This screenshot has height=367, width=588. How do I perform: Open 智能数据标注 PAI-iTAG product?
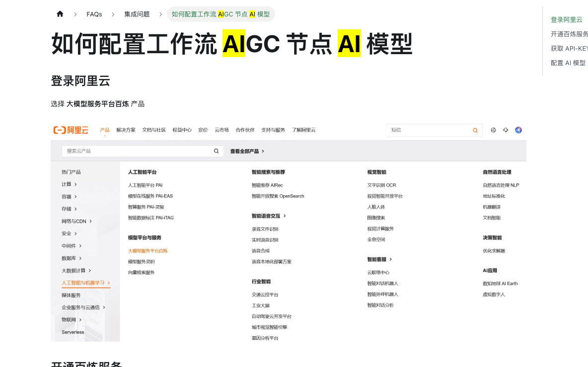[x=151, y=218]
